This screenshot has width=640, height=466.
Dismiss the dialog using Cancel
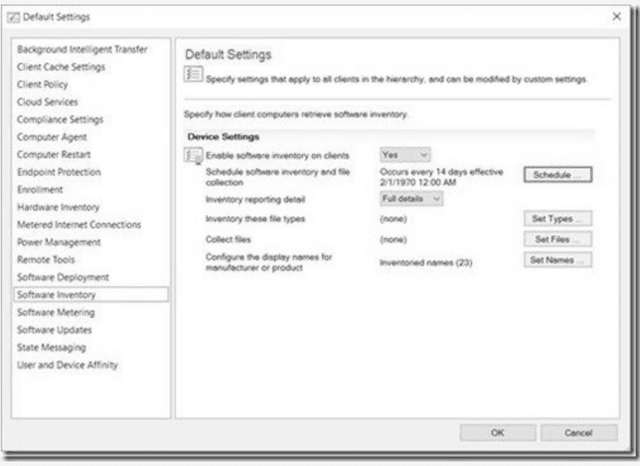(578, 432)
